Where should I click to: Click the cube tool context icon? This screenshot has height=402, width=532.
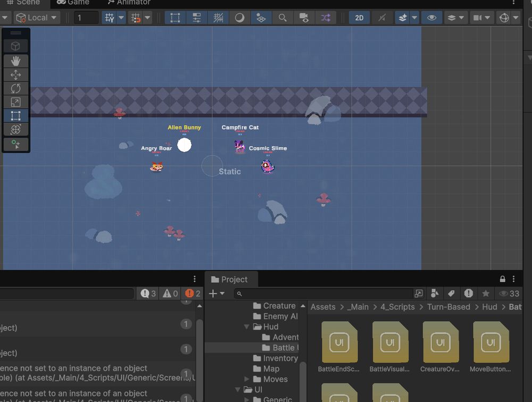click(x=15, y=46)
